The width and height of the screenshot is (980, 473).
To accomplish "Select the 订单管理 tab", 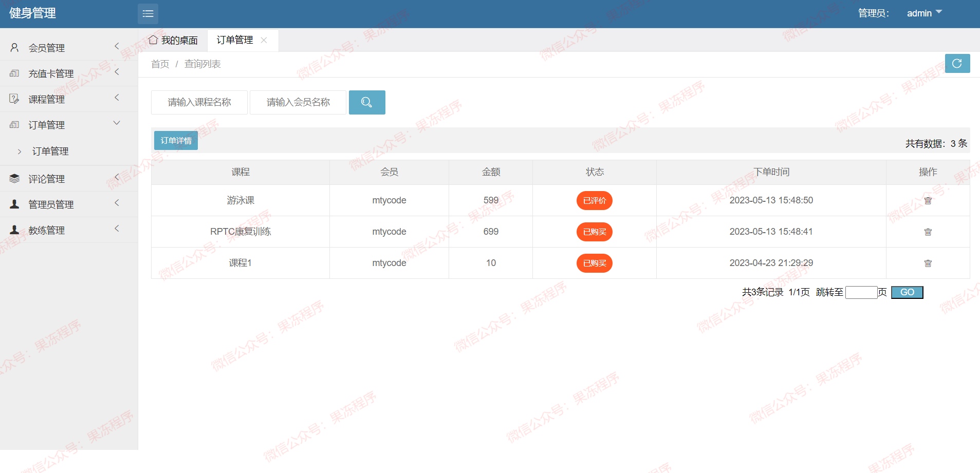I will point(235,40).
